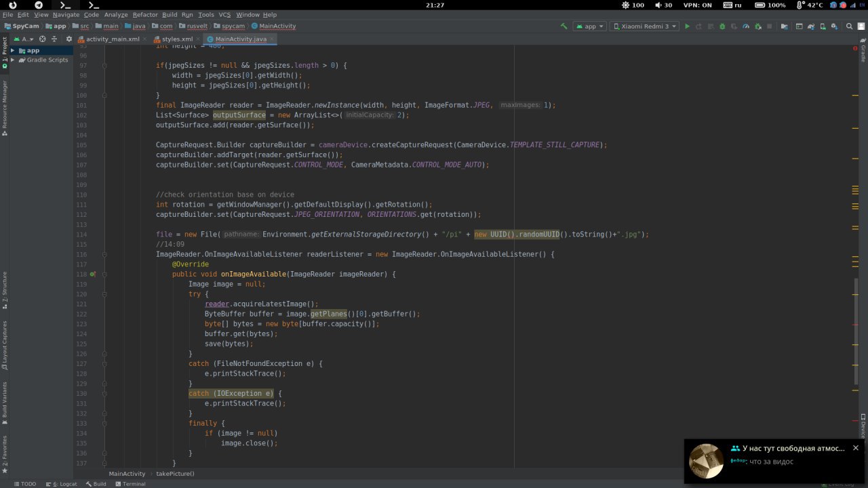The width and height of the screenshot is (868, 488).
Task: Collapse the if block fold at line 97
Action: tap(104, 66)
